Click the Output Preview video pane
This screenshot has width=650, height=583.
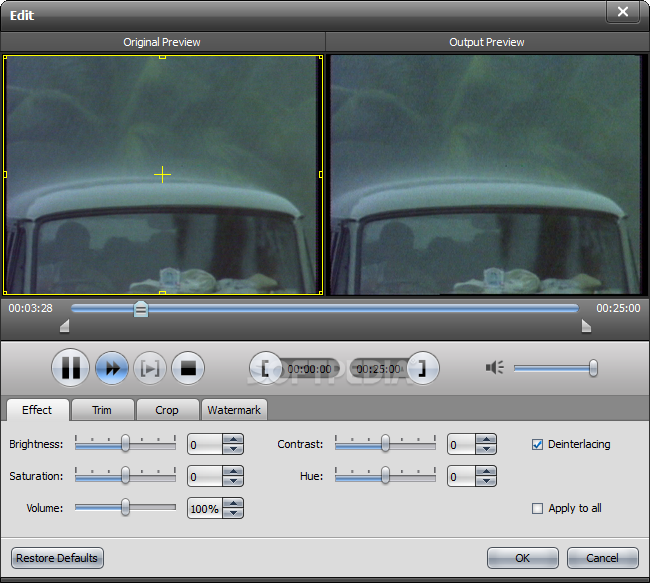[486, 175]
